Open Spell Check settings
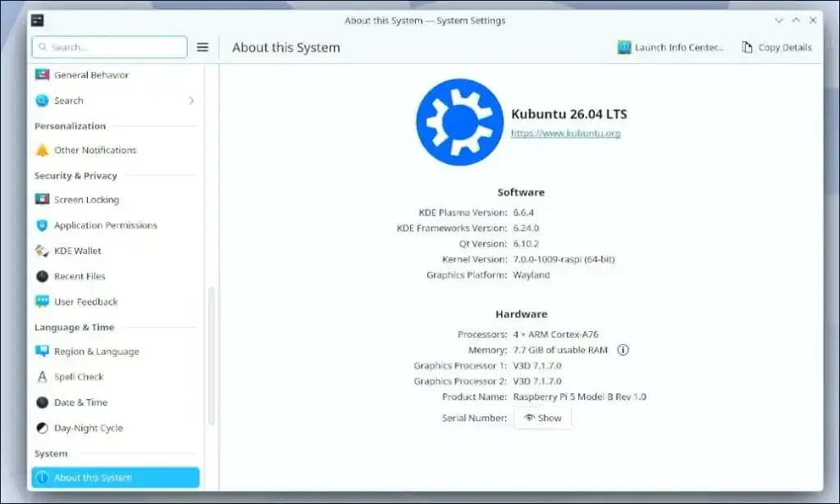 [x=116, y=377]
